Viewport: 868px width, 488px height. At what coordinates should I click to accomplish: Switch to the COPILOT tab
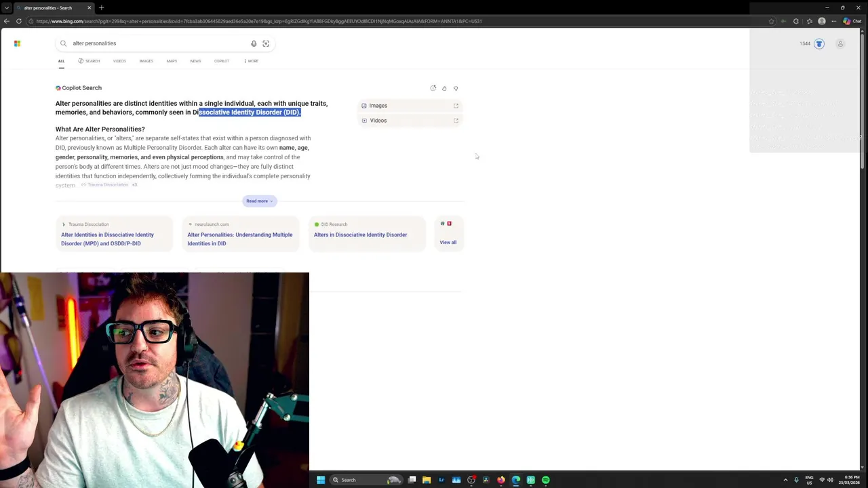click(x=222, y=61)
